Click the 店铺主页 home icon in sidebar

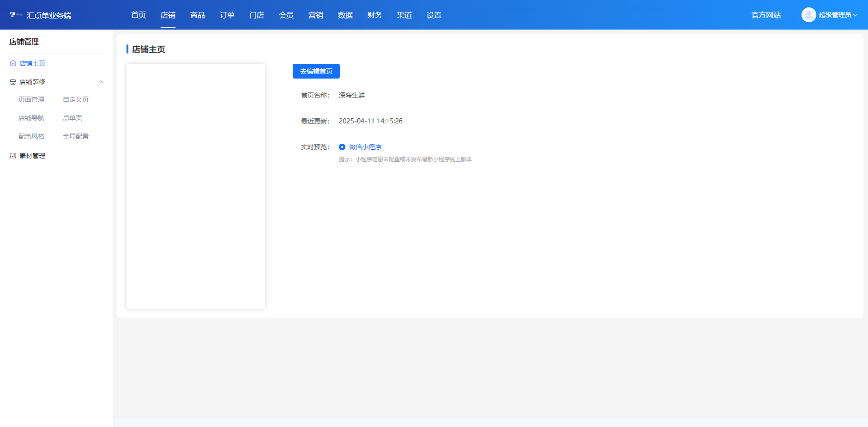pos(13,64)
